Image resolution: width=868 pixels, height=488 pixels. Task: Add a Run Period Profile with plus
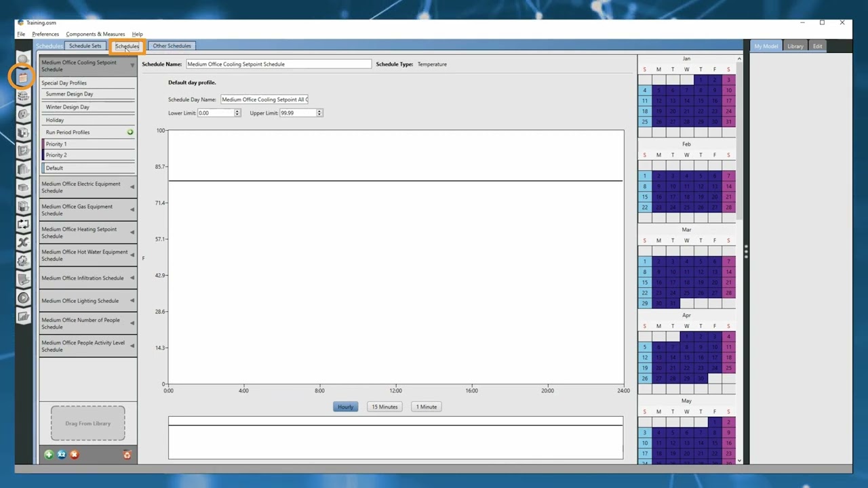130,132
